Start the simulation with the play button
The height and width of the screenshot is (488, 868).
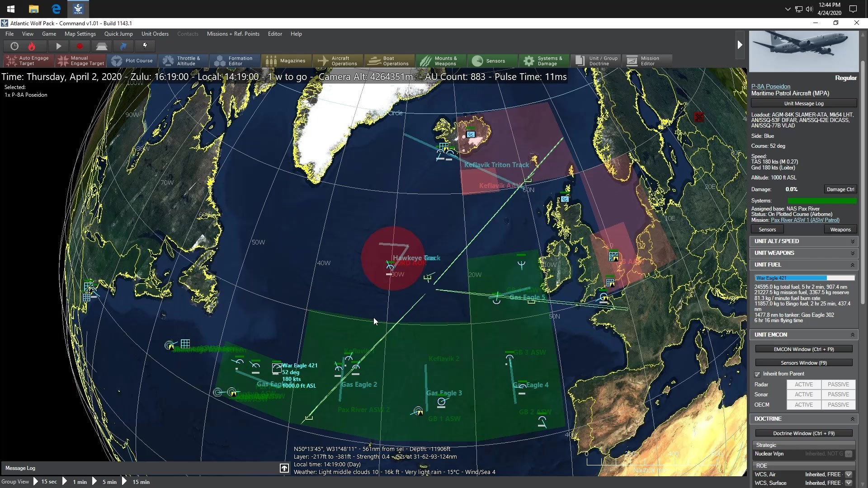pyautogui.click(x=58, y=46)
